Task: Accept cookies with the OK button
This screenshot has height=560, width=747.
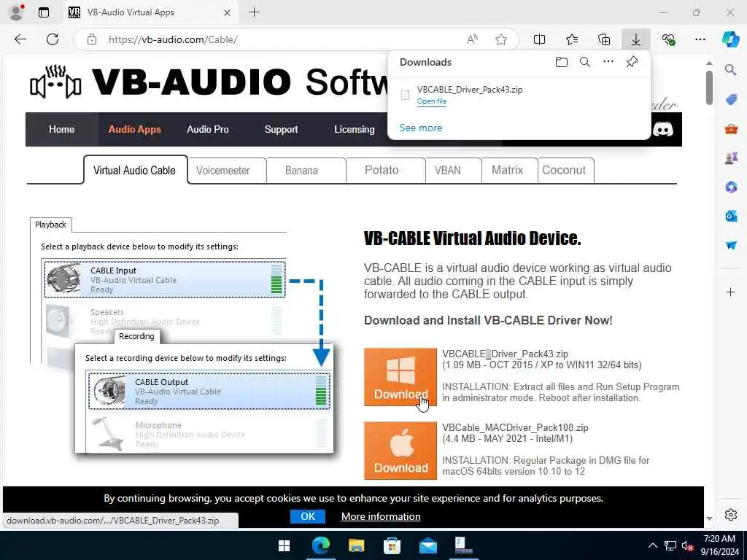Action: pyautogui.click(x=308, y=516)
